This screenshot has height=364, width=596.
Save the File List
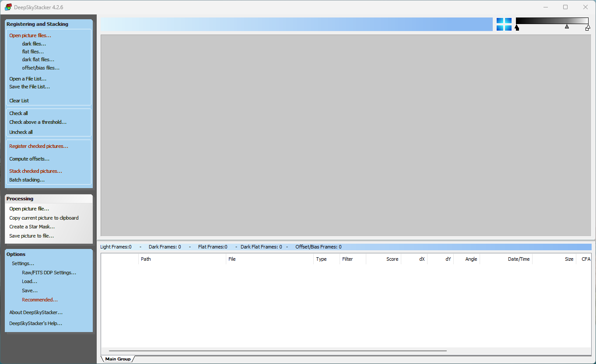click(30, 87)
